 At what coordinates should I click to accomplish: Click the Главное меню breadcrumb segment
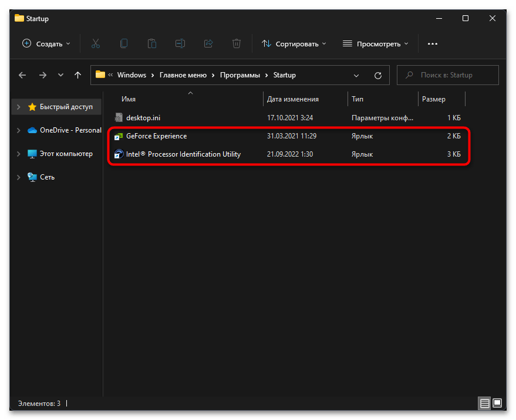pyautogui.click(x=183, y=75)
